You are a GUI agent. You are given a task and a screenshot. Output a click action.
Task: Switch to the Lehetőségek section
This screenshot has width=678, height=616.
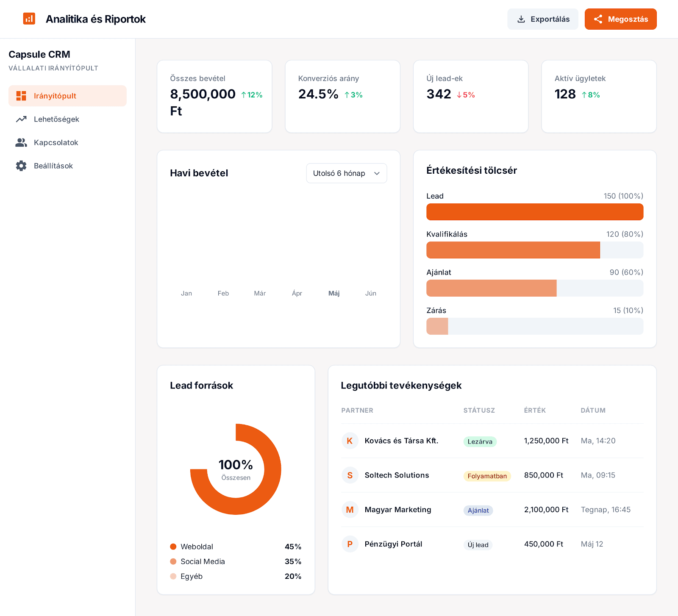click(56, 119)
